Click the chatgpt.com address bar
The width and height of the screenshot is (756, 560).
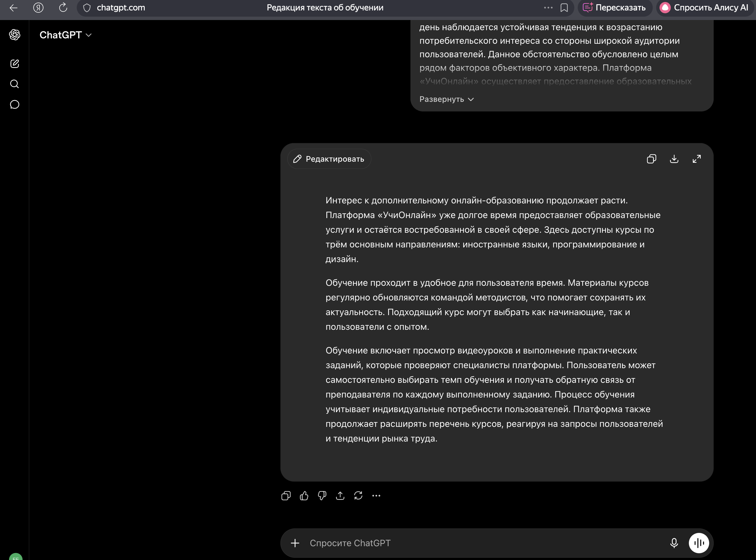(121, 7)
